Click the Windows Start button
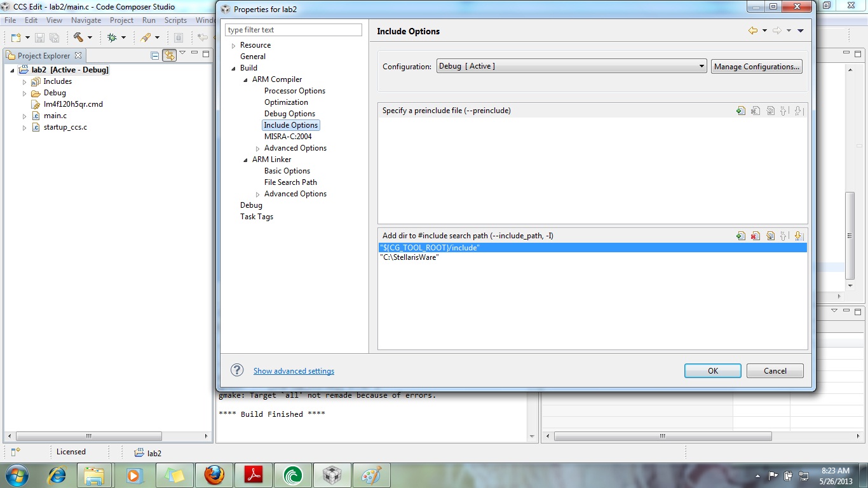 pos(17,475)
